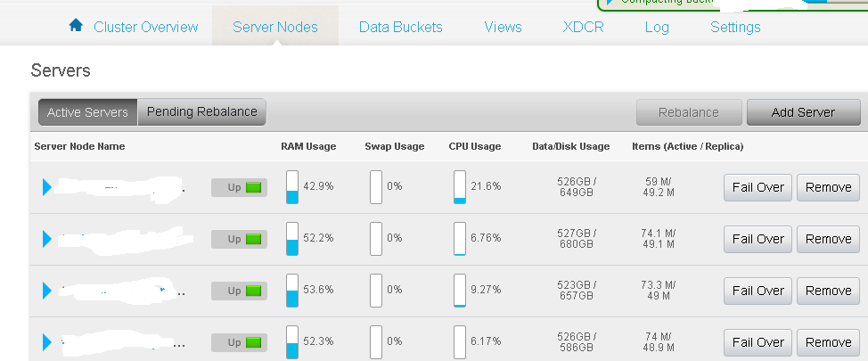
Task: Expand the third server node details
Action: (48, 291)
